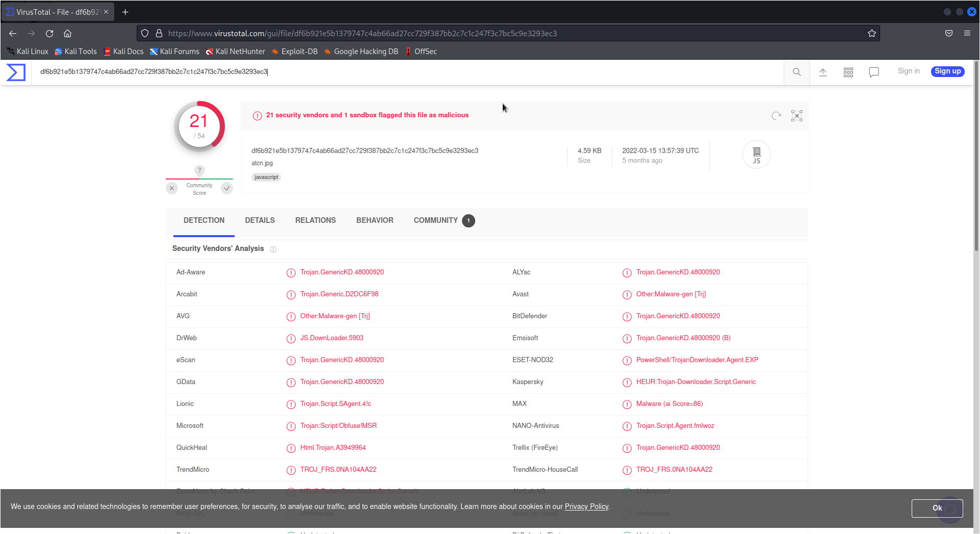Open the Exploit-DB bookmark
This screenshot has width=980, height=534.
(294, 52)
